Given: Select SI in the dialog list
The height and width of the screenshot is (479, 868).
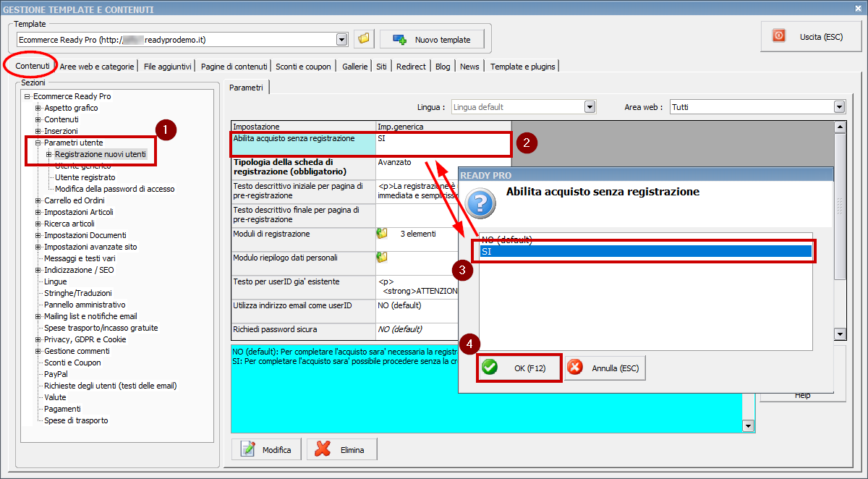Looking at the screenshot, I should [x=645, y=251].
